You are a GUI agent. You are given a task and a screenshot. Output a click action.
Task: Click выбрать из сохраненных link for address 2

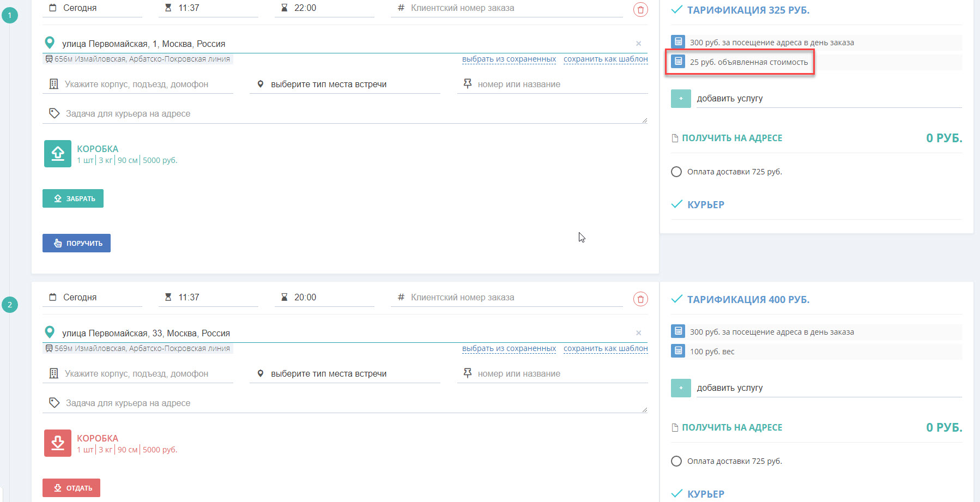[509, 348]
